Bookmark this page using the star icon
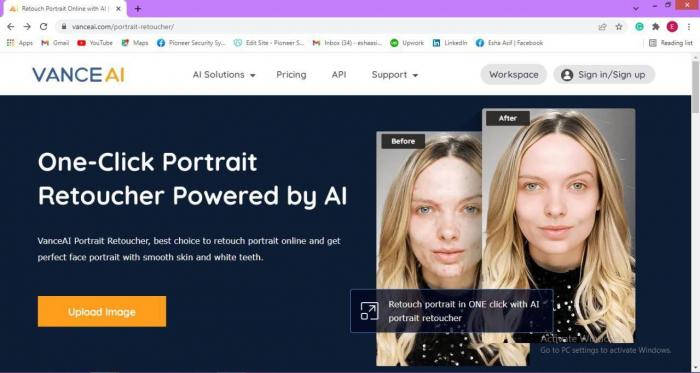Viewport: 700px width, 373px height. (619, 27)
